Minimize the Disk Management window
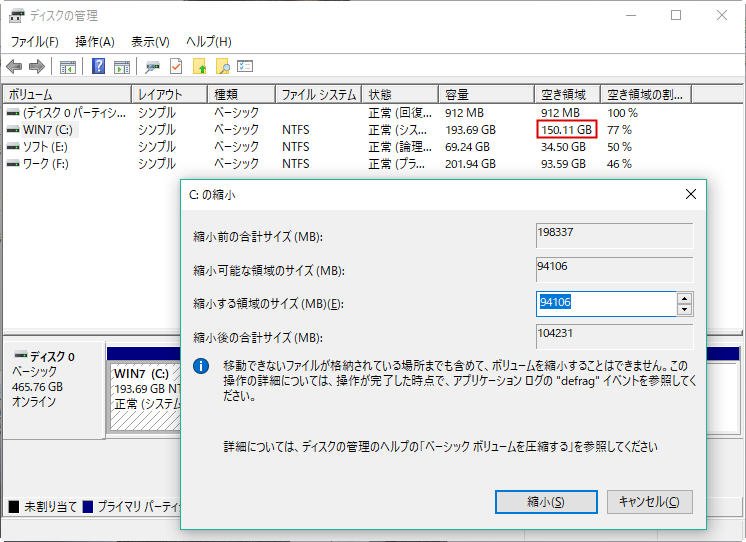Viewport: 746px width, 542px height. (x=631, y=15)
